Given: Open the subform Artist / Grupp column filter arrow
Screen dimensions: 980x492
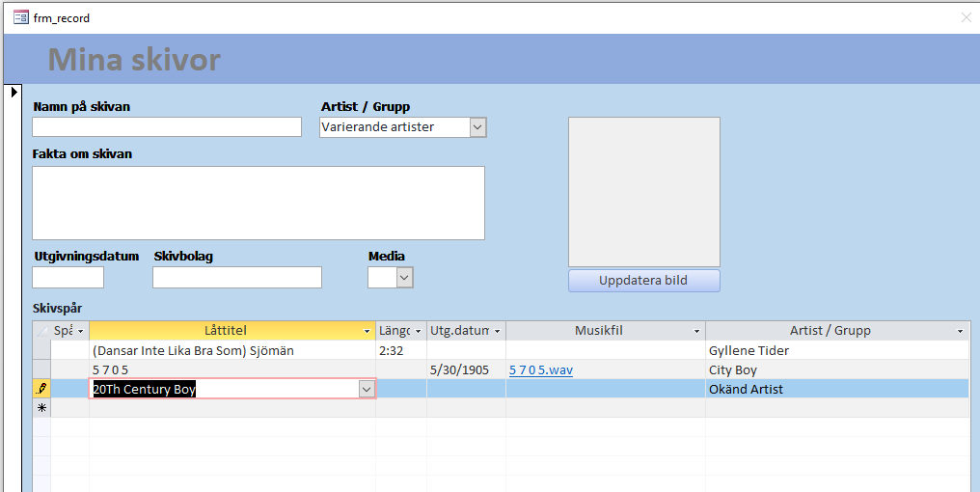Looking at the screenshot, I should point(961,331).
